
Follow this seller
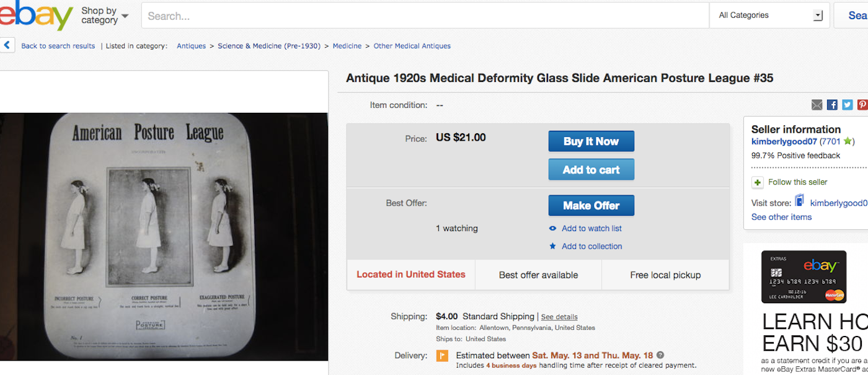pyautogui.click(x=797, y=182)
